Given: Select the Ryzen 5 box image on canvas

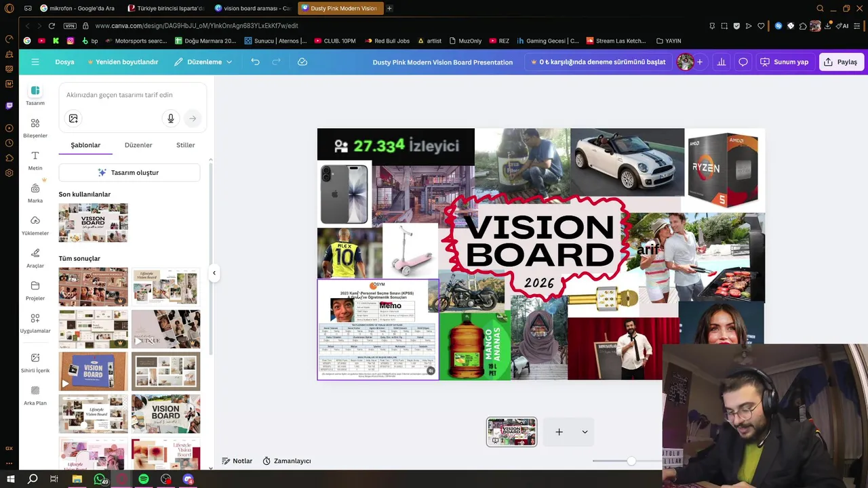Looking at the screenshot, I should coord(723,169).
